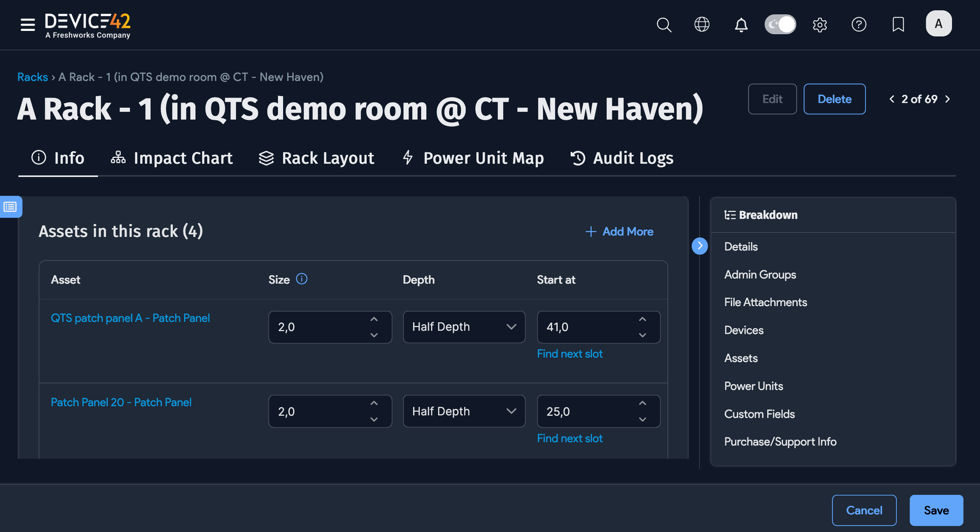Screen dimensions: 980x532
Task: Open the Audit Logs tab
Action: 622,158
